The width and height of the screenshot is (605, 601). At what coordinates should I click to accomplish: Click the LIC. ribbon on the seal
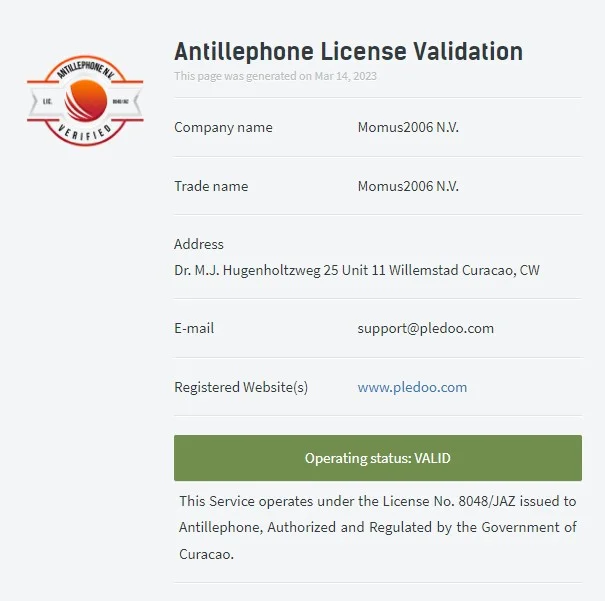47,101
